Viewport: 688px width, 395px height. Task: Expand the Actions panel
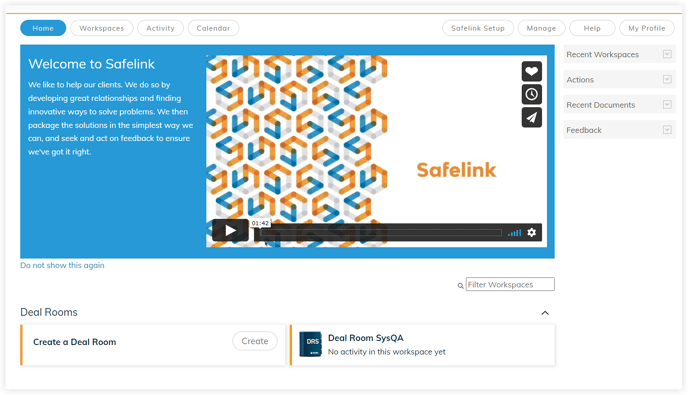point(667,79)
